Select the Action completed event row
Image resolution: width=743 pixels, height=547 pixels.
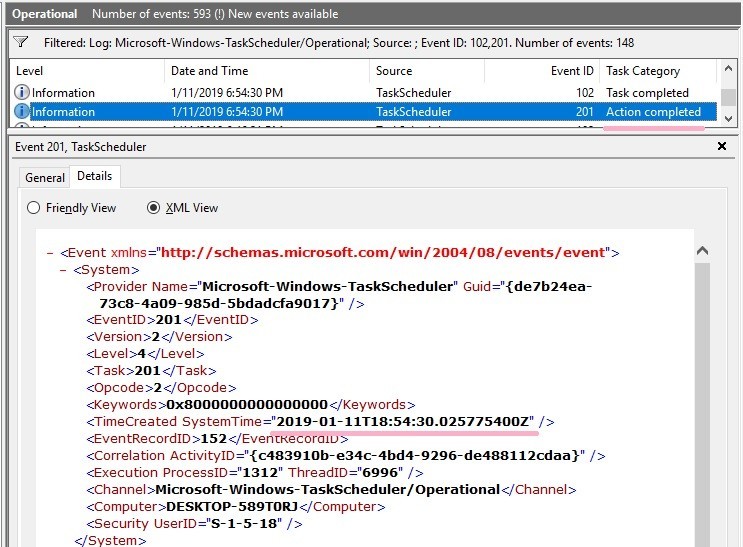(363, 112)
